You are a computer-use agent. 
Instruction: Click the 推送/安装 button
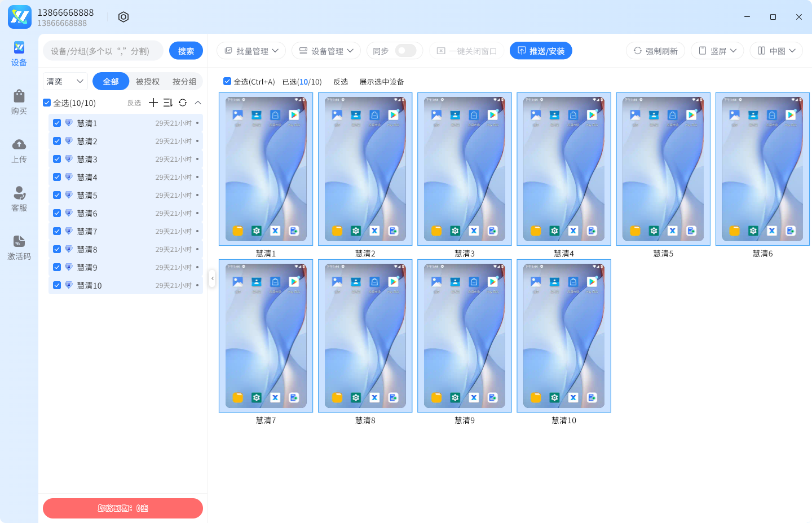click(541, 51)
